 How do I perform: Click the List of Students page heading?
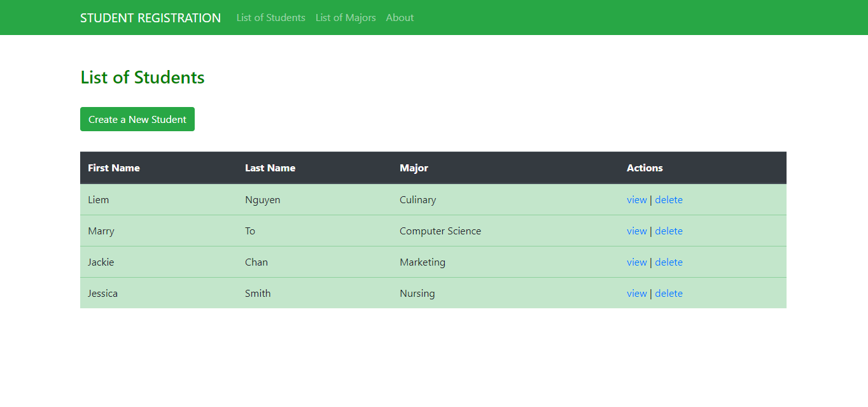point(143,78)
